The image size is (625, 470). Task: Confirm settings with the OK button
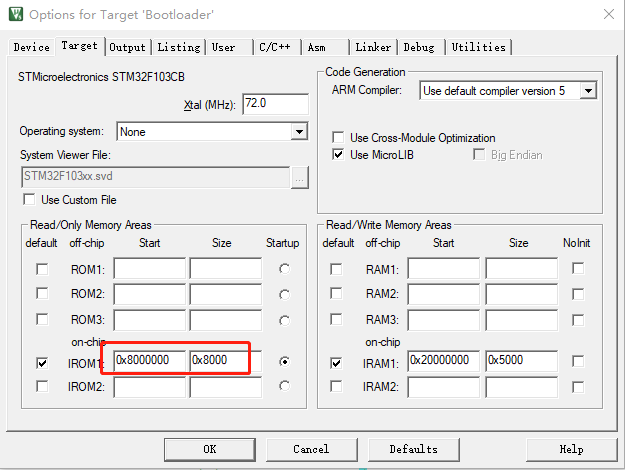[x=210, y=450]
